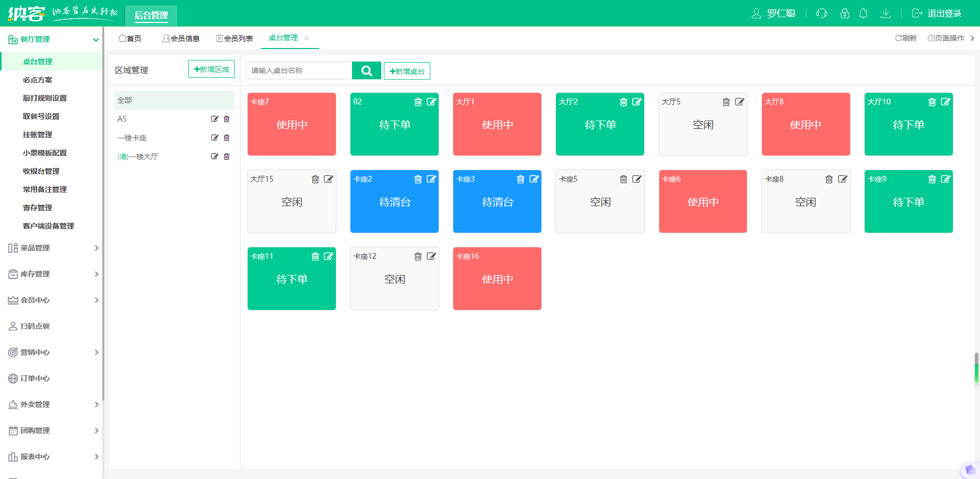This screenshot has height=479, width=980.
Task: Open customer service headset icon
Action: pyautogui.click(x=821, y=14)
